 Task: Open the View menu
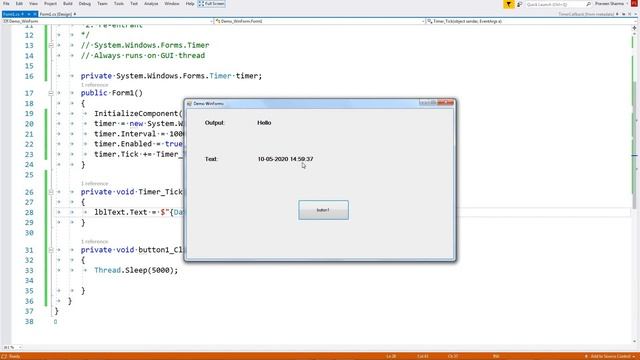point(33,4)
